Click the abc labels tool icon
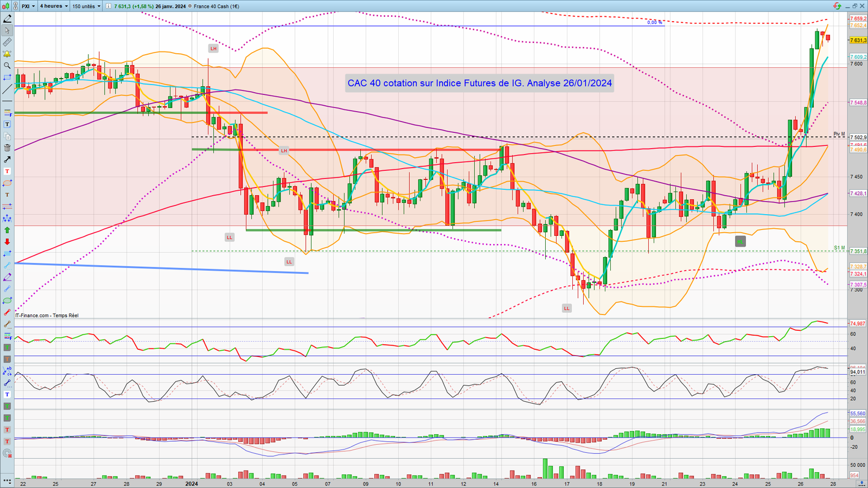868x488 pixels. point(7,371)
